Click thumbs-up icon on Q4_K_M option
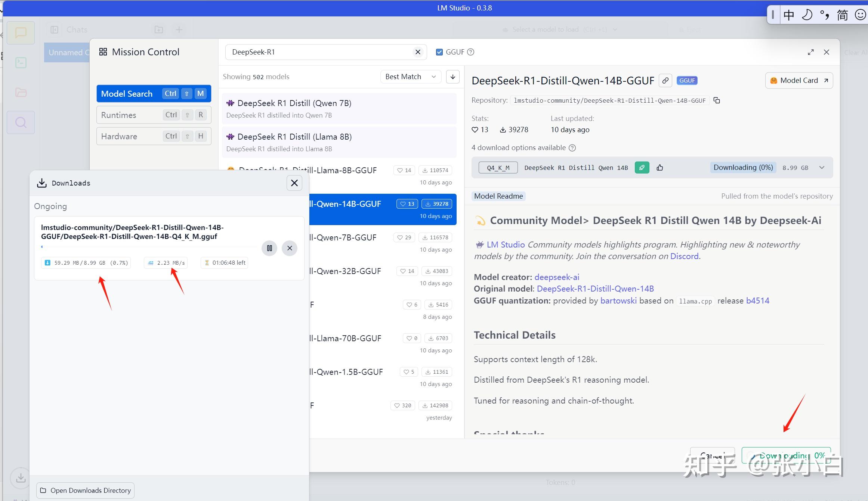This screenshot has height=501, width=868. tap(660, 168)
